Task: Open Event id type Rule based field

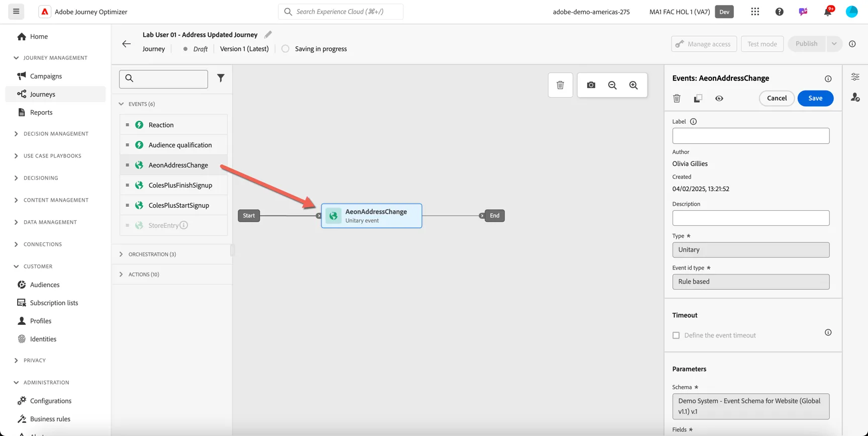Action: coord(750,282)
